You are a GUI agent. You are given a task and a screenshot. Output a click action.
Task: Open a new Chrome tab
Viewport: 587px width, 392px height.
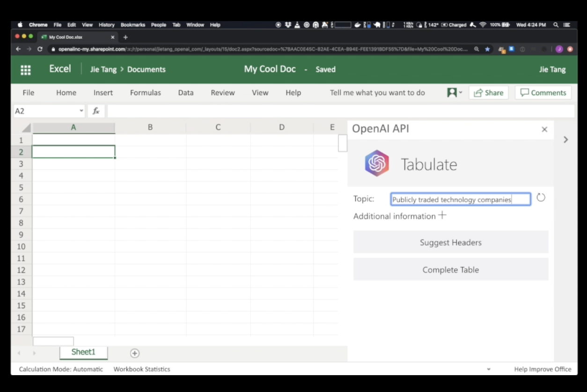(x=125, y=37)
